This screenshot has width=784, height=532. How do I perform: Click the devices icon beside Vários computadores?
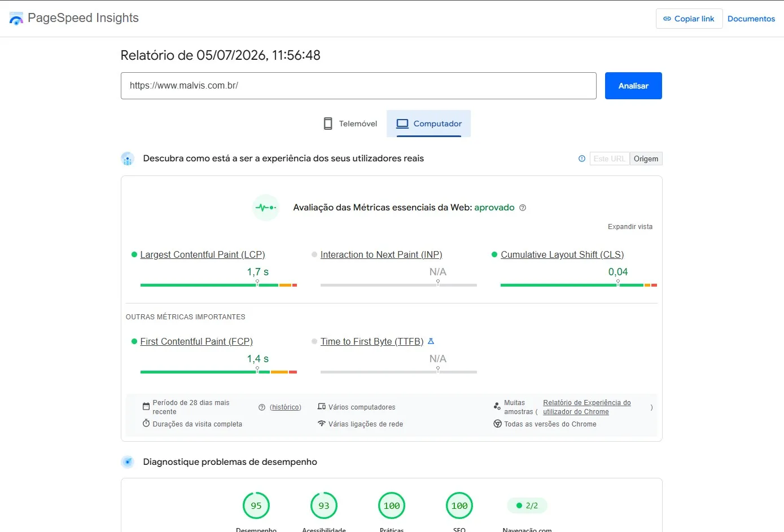pyautogui.click(x=322, y=407)
